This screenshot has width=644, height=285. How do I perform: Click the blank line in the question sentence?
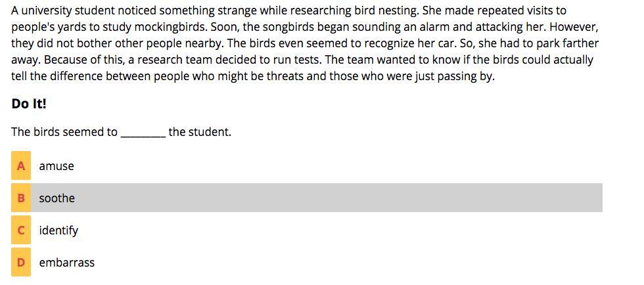[143, 133]
